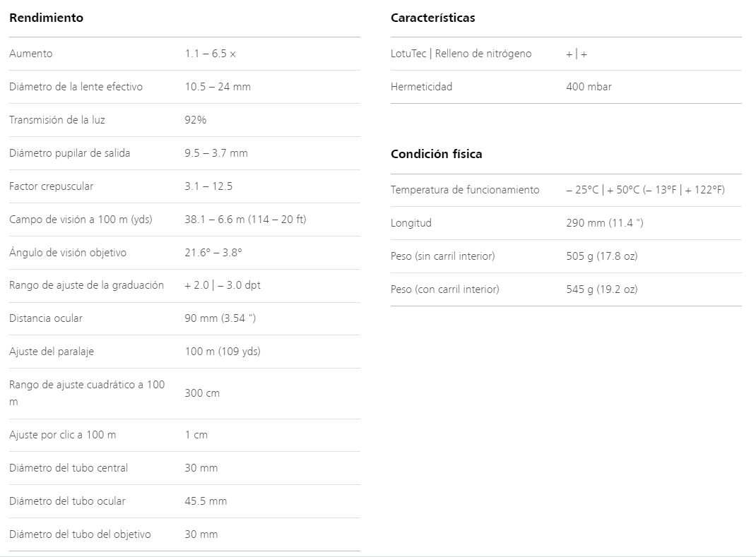Click the Campo de visión field value
This screenshot has height=557, width=756.
point(245,220)
